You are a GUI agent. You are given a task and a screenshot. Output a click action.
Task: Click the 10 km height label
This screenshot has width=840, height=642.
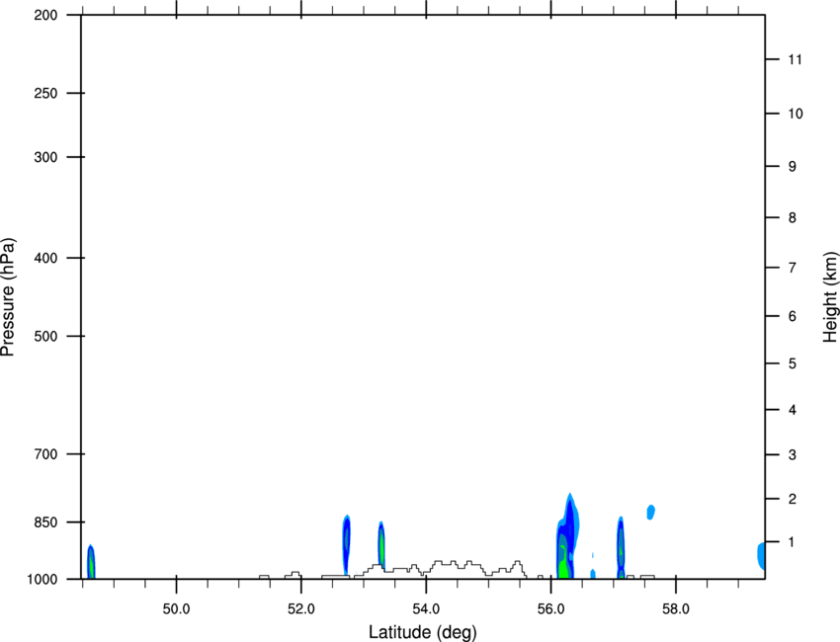(x=796, y=114)
